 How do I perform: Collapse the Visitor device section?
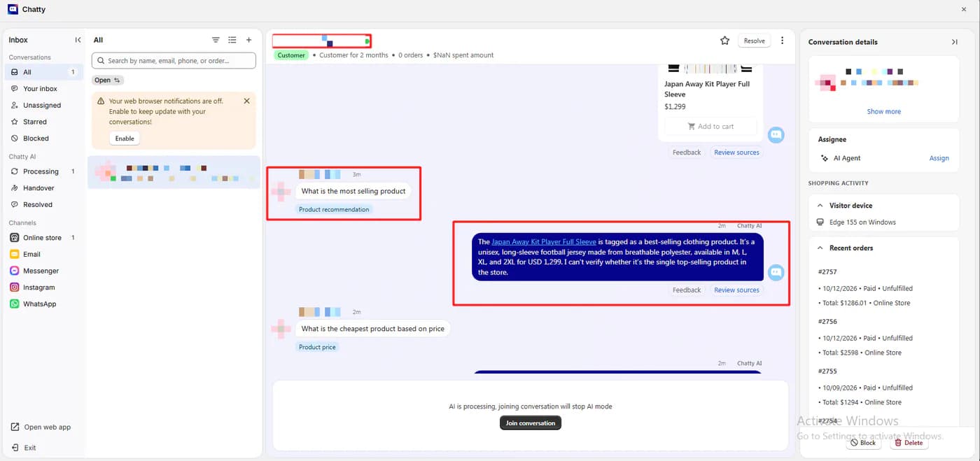[x=820, y=206]
